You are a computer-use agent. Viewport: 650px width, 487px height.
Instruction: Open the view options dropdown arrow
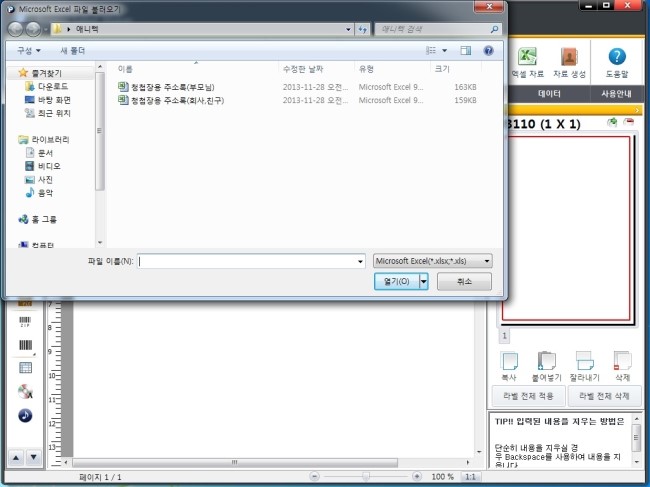[444, 51]
